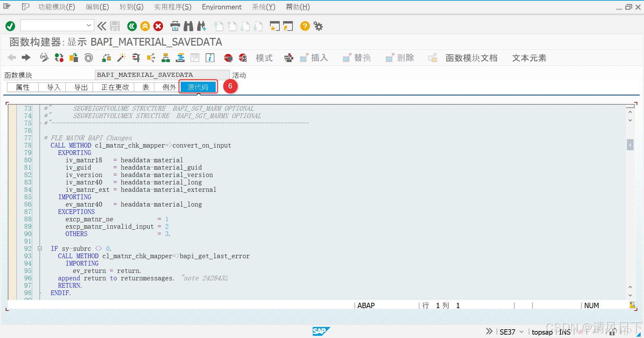Click the blue information 'i' icon
The height and width of the screenshot is (338, 644).
(210, 58)
